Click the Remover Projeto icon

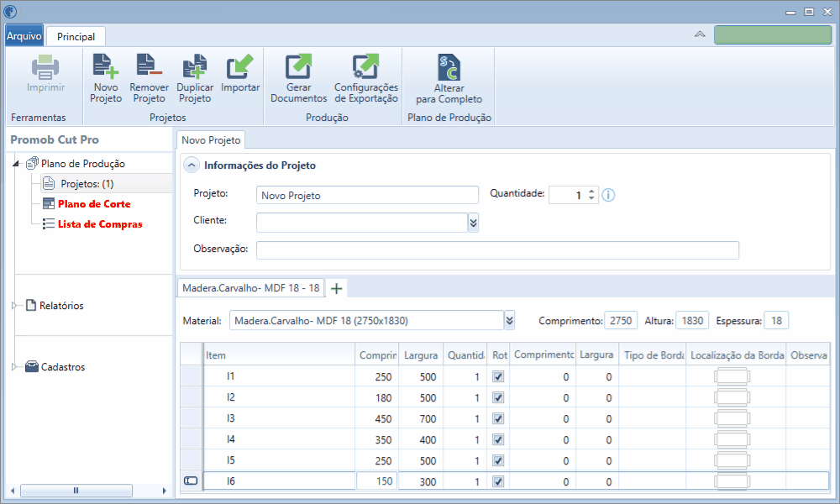tap(149, 66)
